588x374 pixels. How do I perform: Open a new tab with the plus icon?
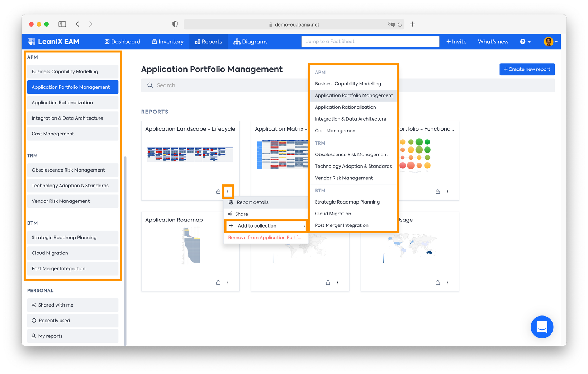coord(413,24)
